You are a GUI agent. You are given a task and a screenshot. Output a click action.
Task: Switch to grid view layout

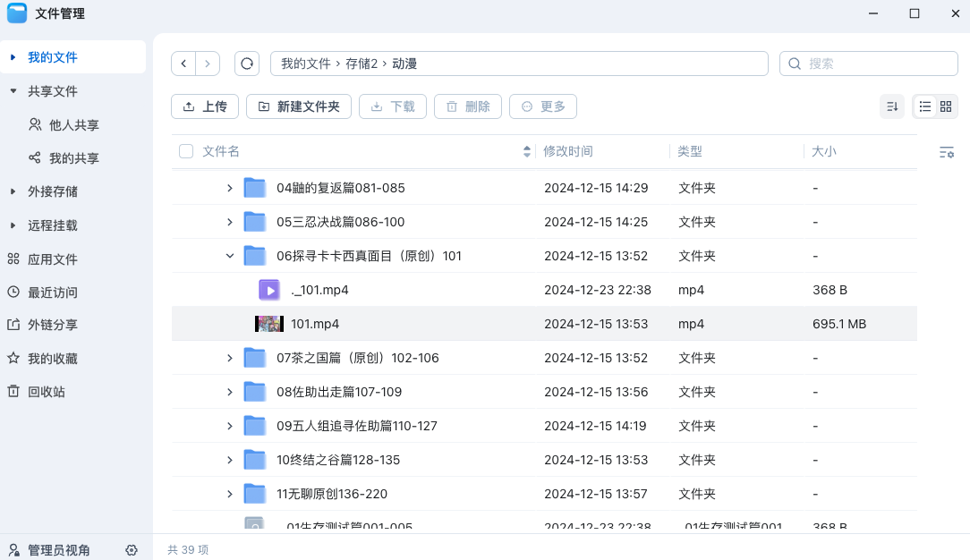pyautogui.click(x=946, y=106)
